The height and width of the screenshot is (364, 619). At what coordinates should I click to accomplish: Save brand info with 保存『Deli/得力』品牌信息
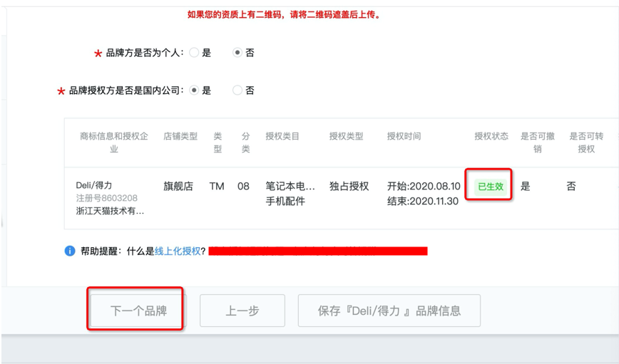click(x=389, y=311)
